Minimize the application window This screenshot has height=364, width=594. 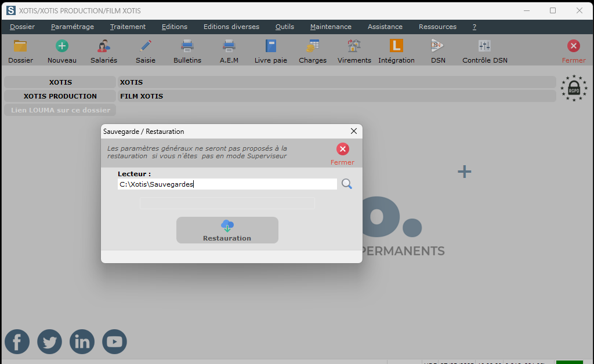point(527,10)
